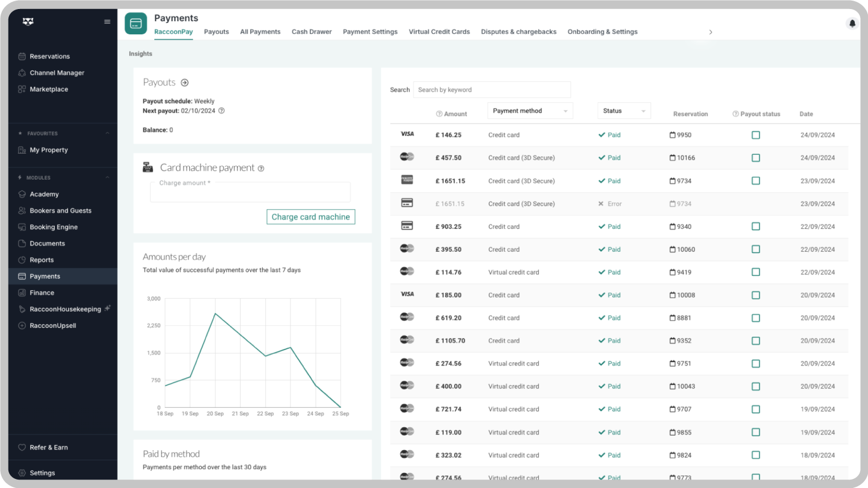Click the Refer & Earn heart icon

22,448
